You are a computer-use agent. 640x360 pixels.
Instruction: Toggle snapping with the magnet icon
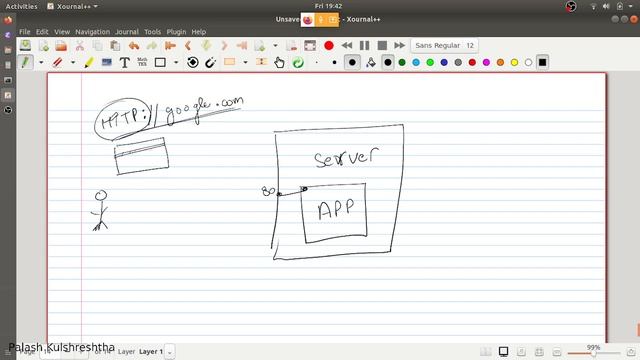[211, 62]
